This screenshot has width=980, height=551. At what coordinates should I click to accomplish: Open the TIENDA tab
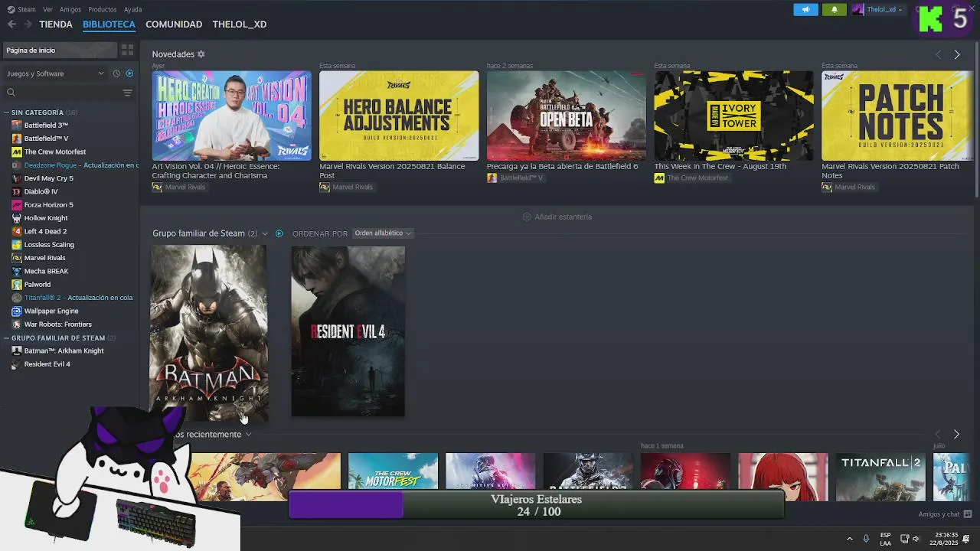[x=56, y=24]
